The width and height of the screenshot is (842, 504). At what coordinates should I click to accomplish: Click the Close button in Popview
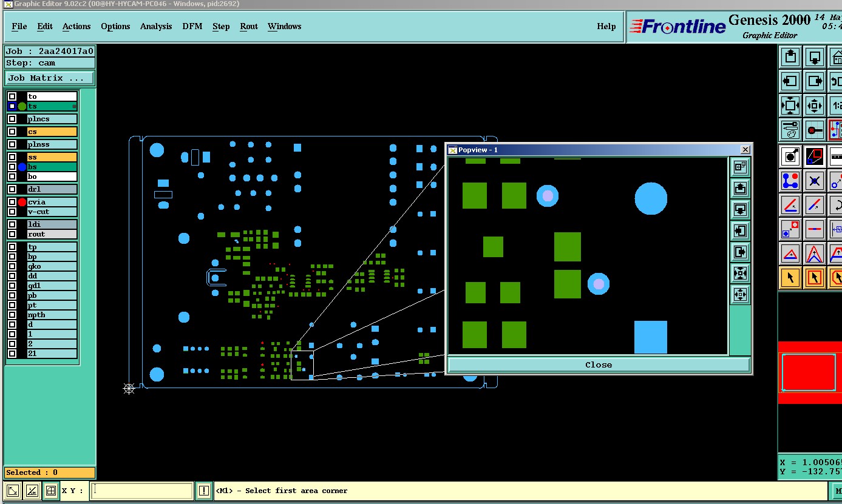click(x=599, y=365)
